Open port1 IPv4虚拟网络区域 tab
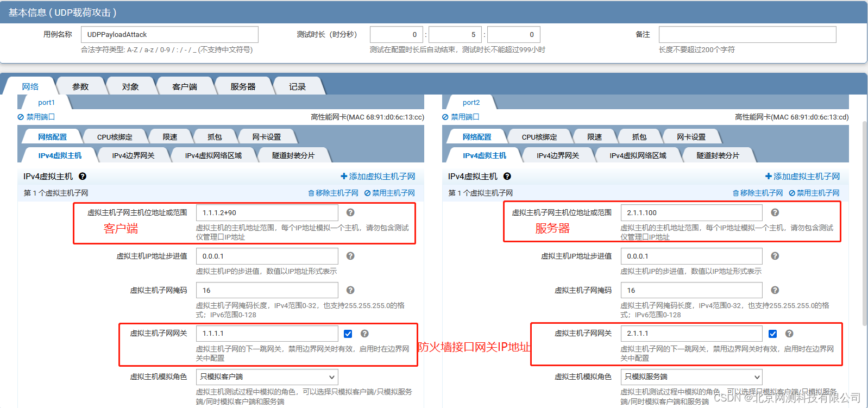 (213, 155)
